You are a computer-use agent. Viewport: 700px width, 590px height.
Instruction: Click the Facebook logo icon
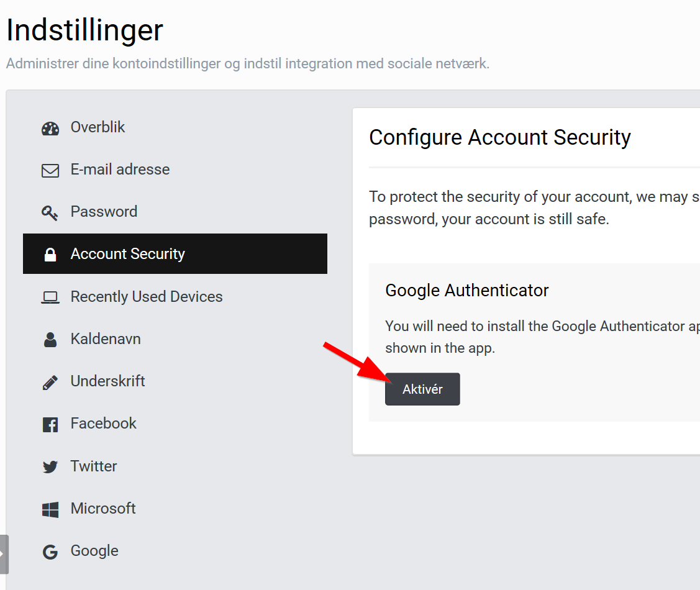click(x=50, y=424)
